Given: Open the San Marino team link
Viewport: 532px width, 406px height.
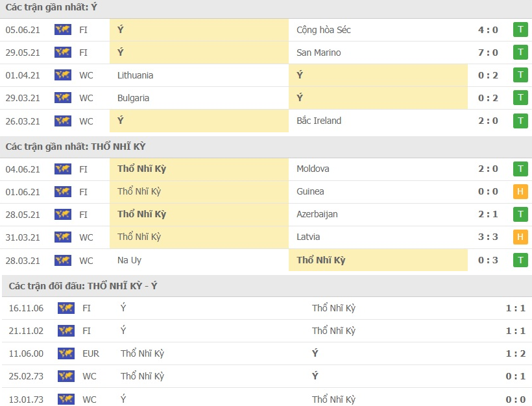Looking at the screenshot, I should click(319, 53).
